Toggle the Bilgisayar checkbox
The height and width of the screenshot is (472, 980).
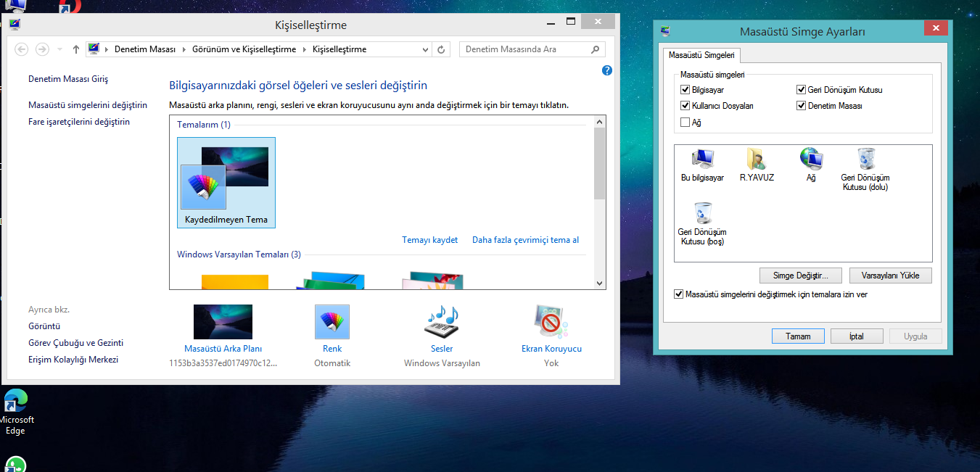[x=685, y=90]
